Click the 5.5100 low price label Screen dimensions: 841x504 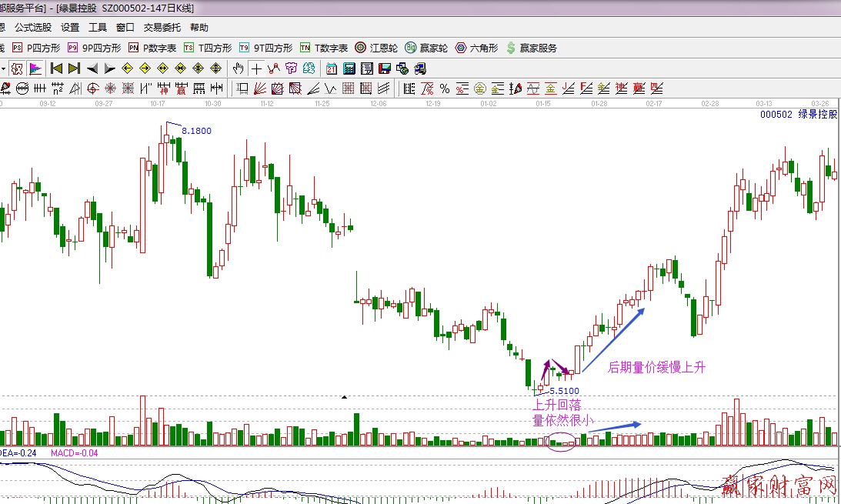[x=564, y=391]
